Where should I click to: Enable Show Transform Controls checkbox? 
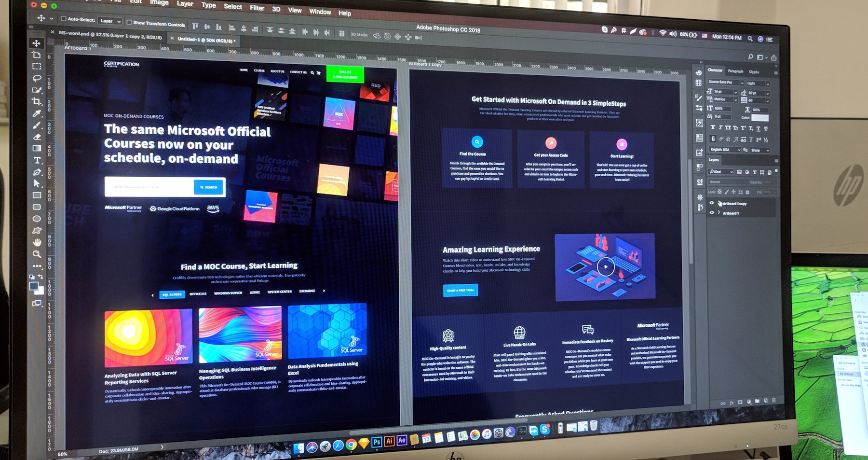(x=129, y=22)
